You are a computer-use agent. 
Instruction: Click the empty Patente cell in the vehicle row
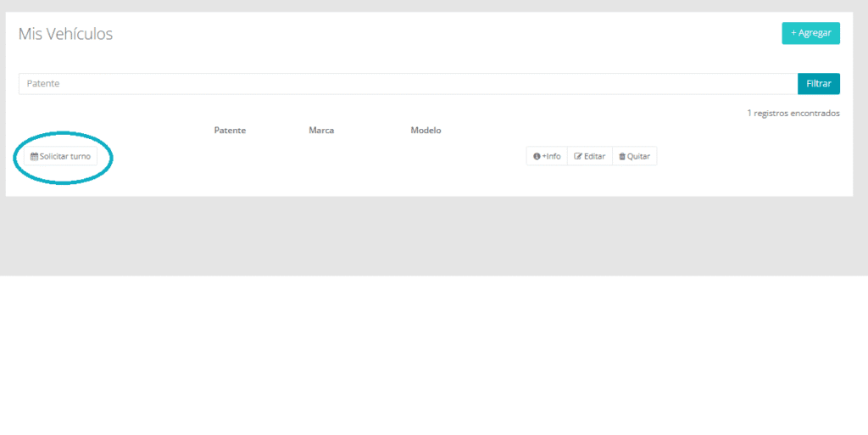tap(230, 157)
